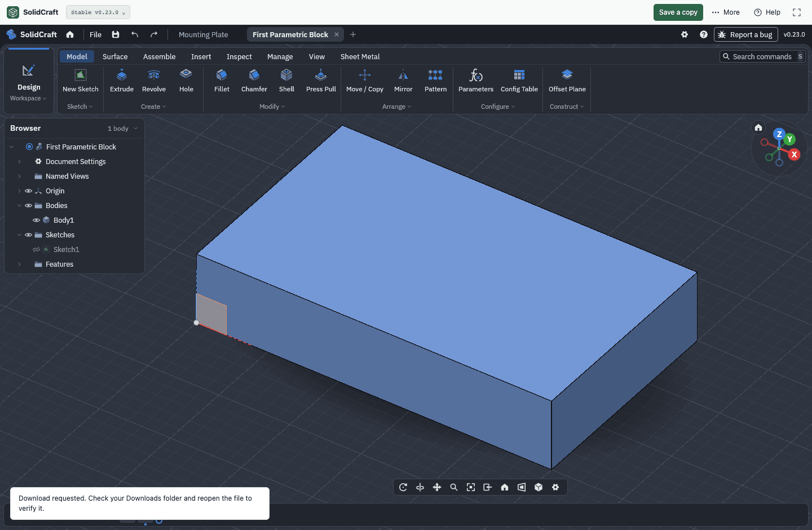Viewport: 812px width, 530px height.
Task: Open the Config Table
Action: (519, 81)
